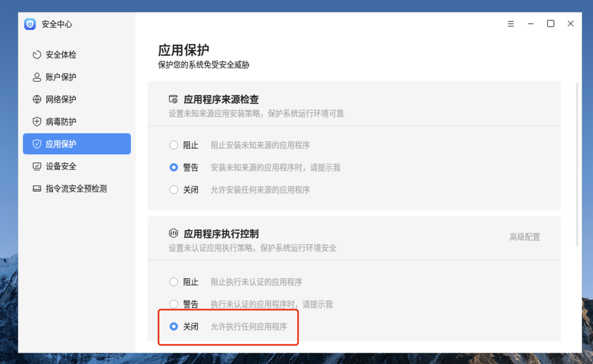The image size is (593, 364).
Task: Select 阻止 radio under 应用程序来源检查
Action: (x=174, y=145)
